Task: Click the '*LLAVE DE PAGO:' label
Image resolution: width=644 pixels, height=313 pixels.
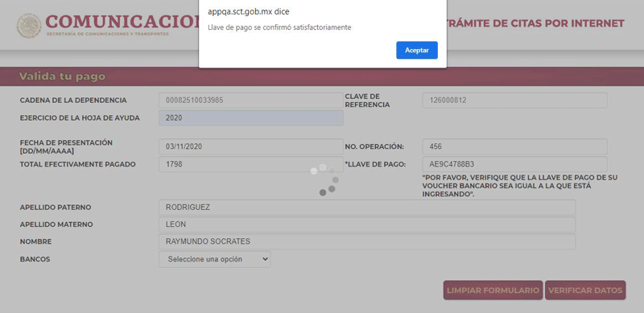Action: pos(375,164)
